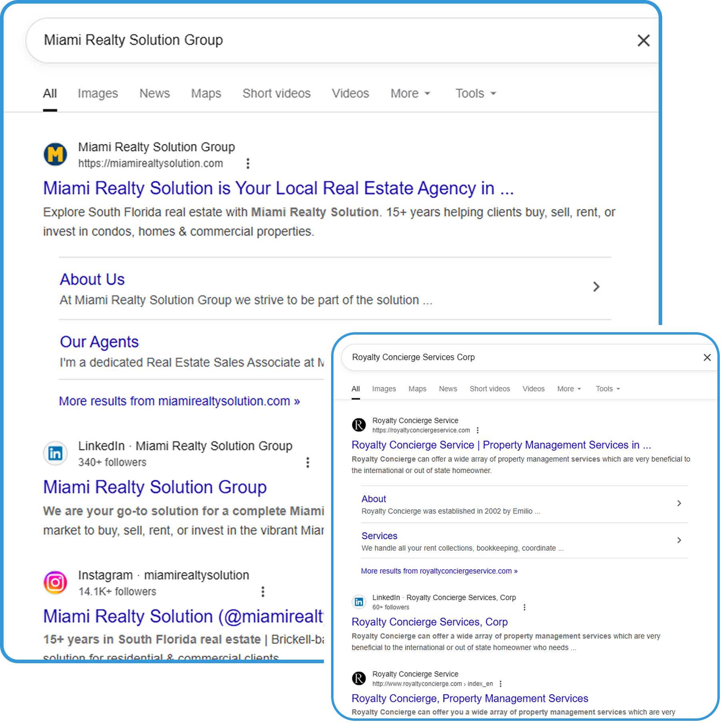Viewport: 727px width, 728px height.
Task: Expand the Services sitelink chevron
Action: click(x=679, y=540)
